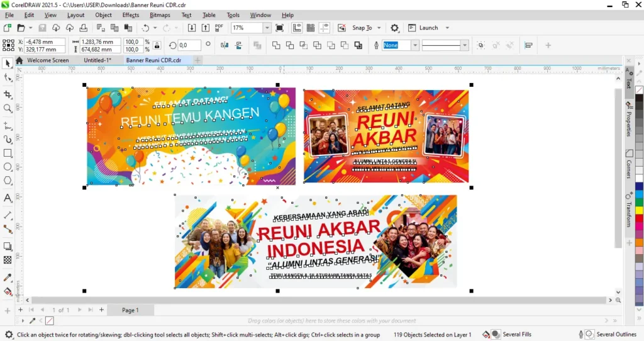Toggle Snap Off button
644x341 pixels.
(341, 28)
